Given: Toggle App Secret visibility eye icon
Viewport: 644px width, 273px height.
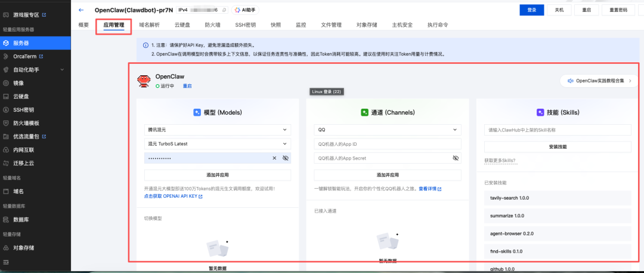Looking at the screenshot, I should 455,158.
